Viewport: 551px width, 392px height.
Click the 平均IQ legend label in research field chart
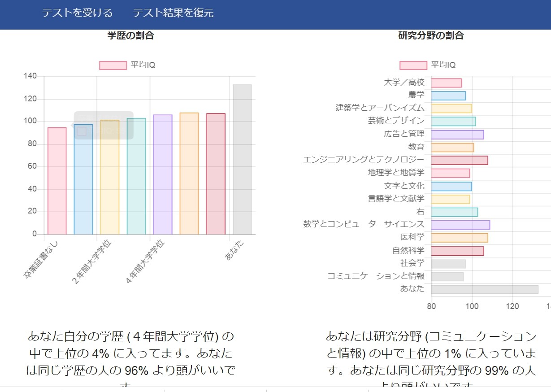tap(443, 65)
